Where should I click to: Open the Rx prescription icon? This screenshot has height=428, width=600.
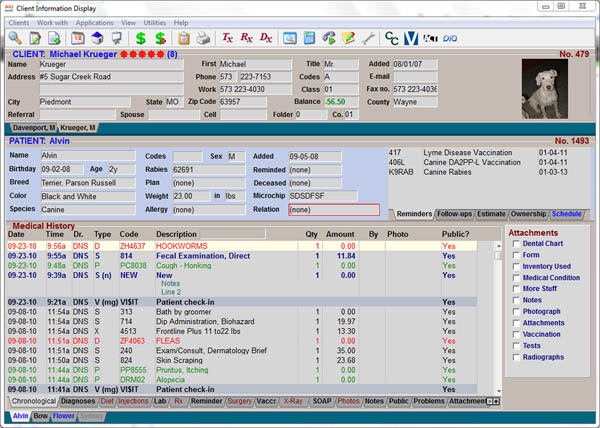[246, 38]
